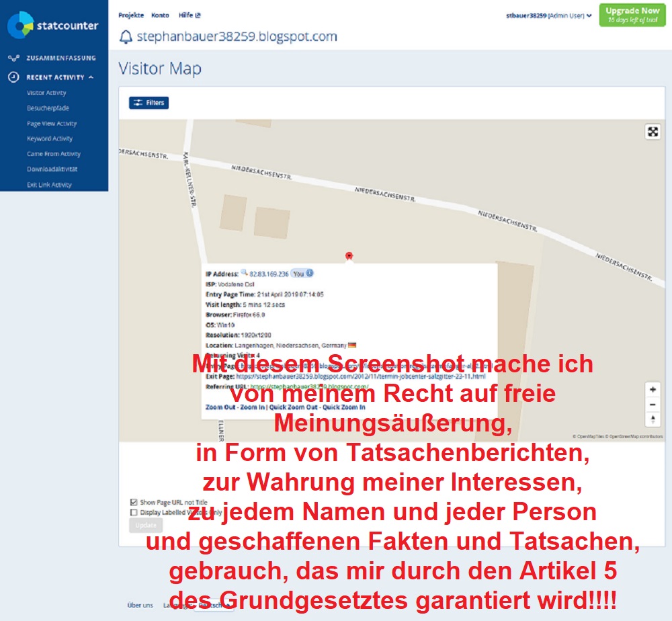Open the Projekte menu
Viewport: 672px width, 621px height.
pos(131,15)
